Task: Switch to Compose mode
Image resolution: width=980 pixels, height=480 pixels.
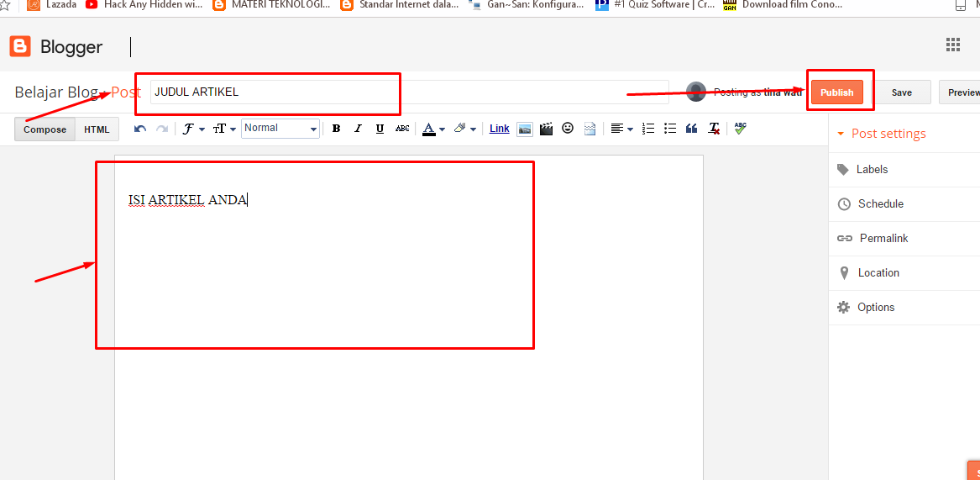Action: 45,129
